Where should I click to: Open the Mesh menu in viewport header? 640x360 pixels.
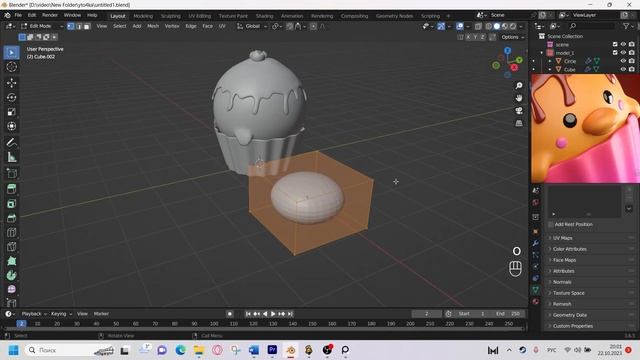153,26
